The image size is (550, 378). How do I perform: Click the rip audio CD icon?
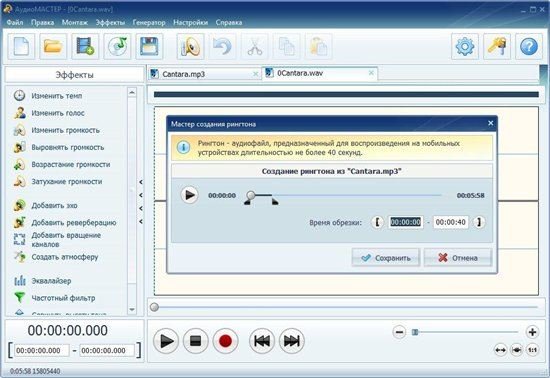click(x=117, y=46)
